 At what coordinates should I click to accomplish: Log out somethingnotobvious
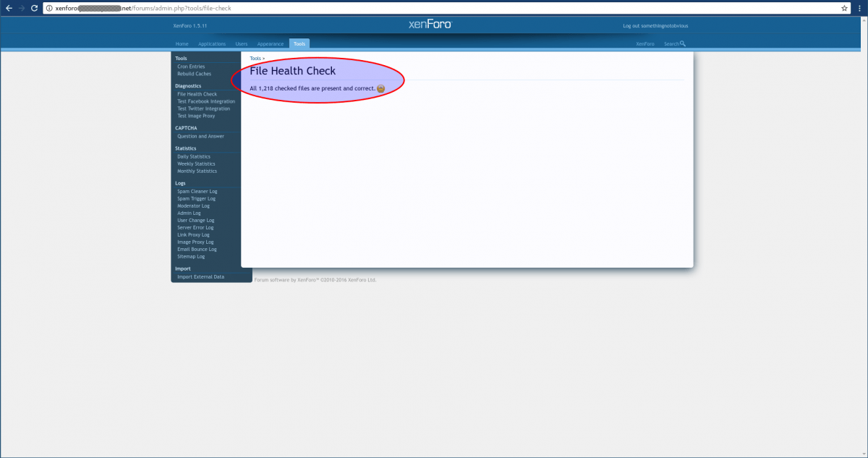[x=655, y=25]
